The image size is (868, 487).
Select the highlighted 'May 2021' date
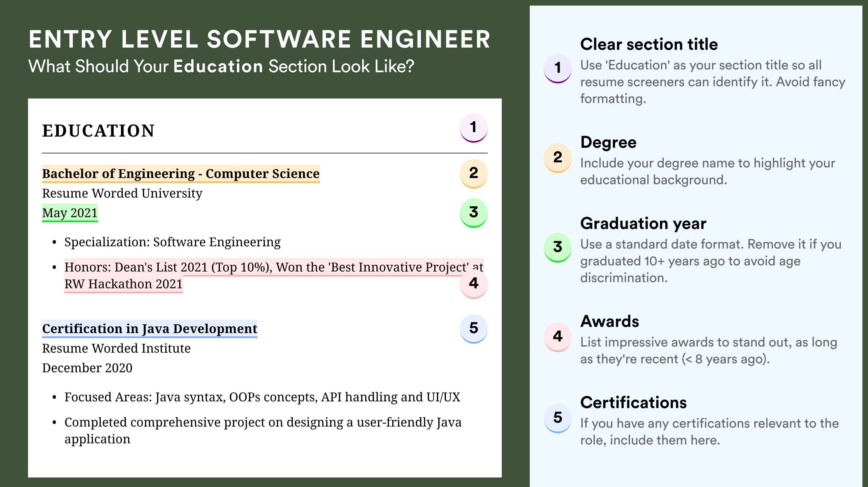pyautogui.click(x=70, y=213)
